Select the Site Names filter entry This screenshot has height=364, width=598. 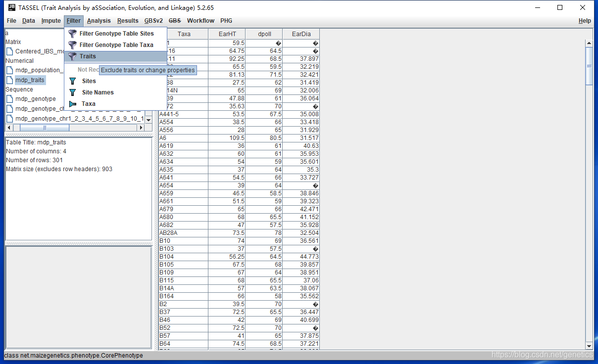click(115, 92)
